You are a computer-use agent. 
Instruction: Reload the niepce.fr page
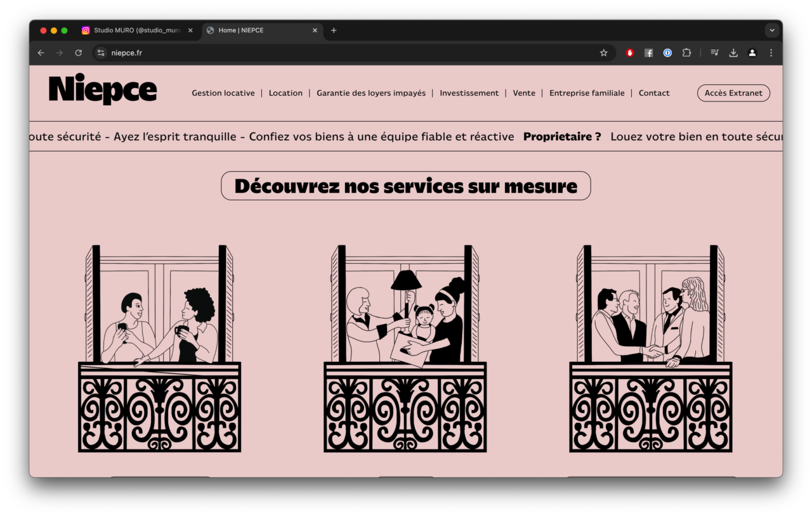click(x=79, y=53)
